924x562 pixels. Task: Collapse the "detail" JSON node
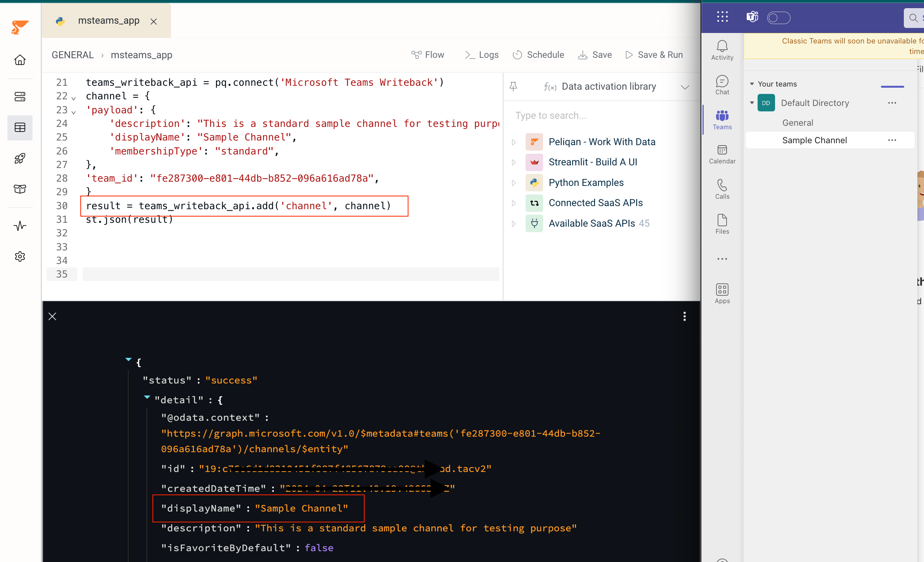[147, 397]
